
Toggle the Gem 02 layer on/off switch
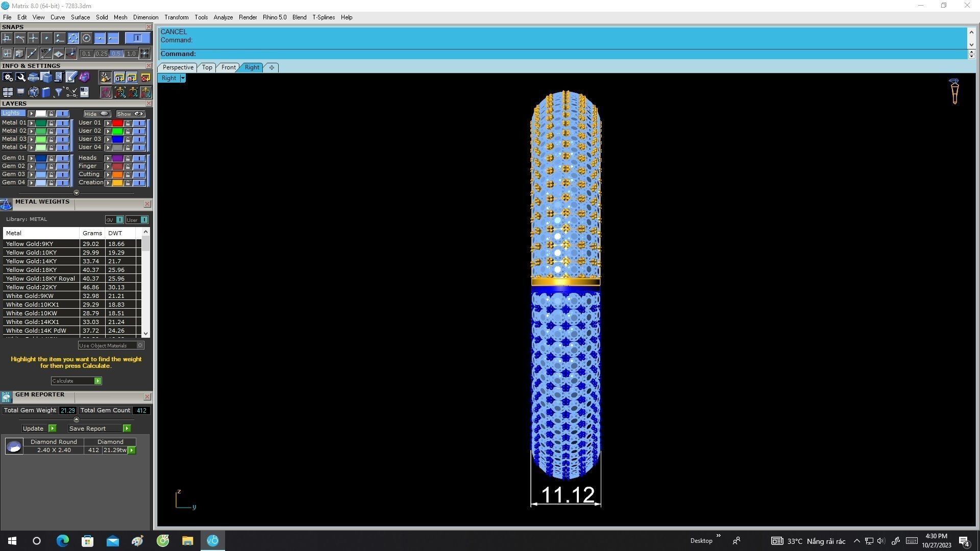tap(62, 166)
